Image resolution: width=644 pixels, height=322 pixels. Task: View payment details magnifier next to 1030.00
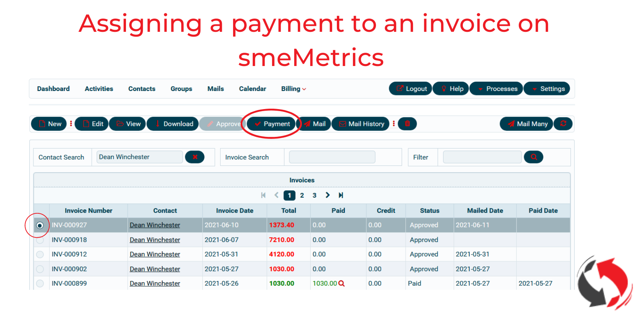[x=341, y=283]
